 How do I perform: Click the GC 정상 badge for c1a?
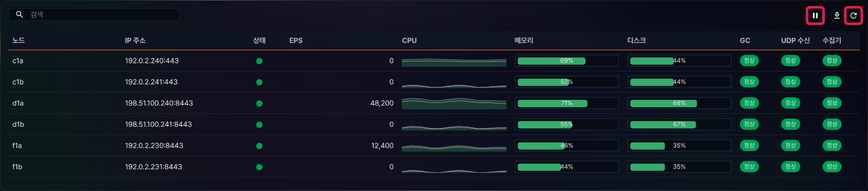pyautogui.click(x=750, y=61)
